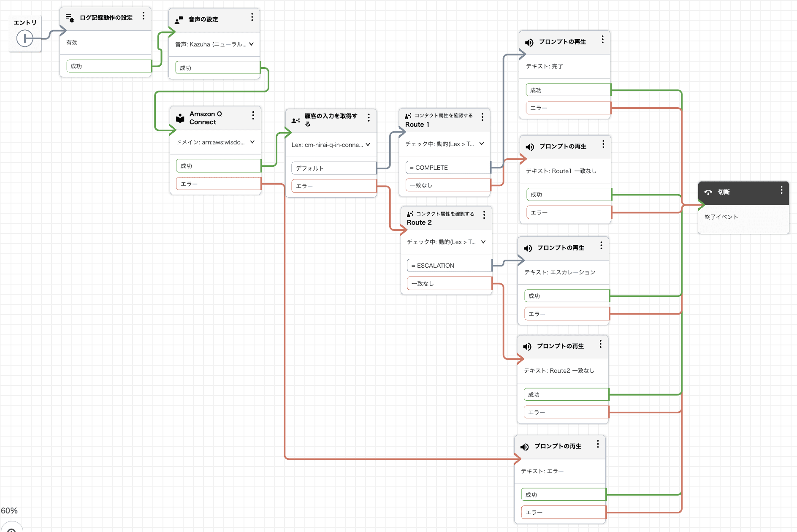Viewport: 797px width, 532px height.
Task: Click the 音声の設定 block icon
Action: coord(179,19)
